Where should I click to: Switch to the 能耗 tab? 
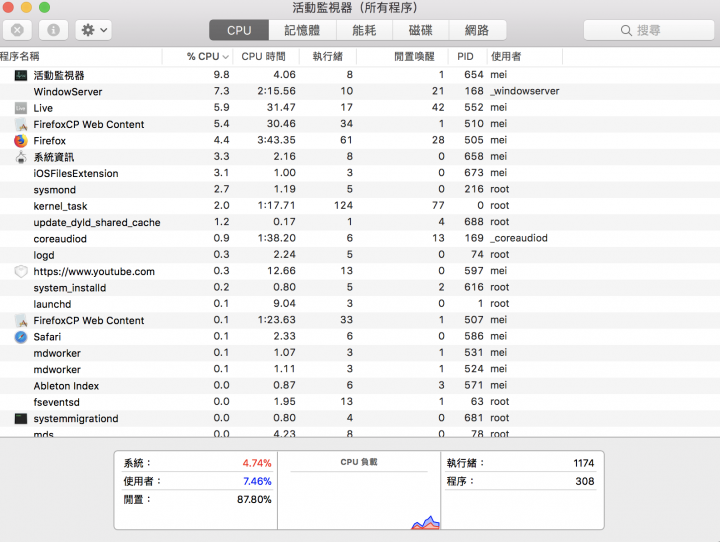click(x=364, y=30)
